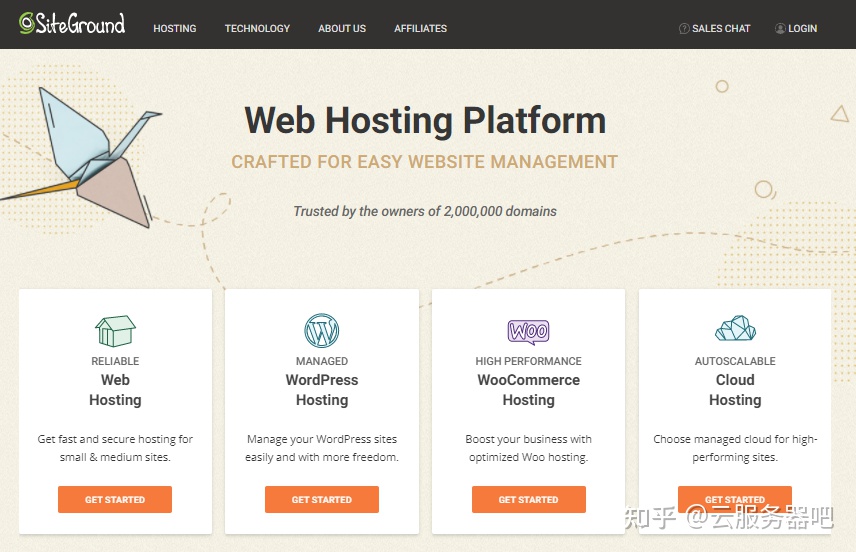Go to the LOGIN link
The height and width of the screenshot is (552, 856).
point(802,28)
